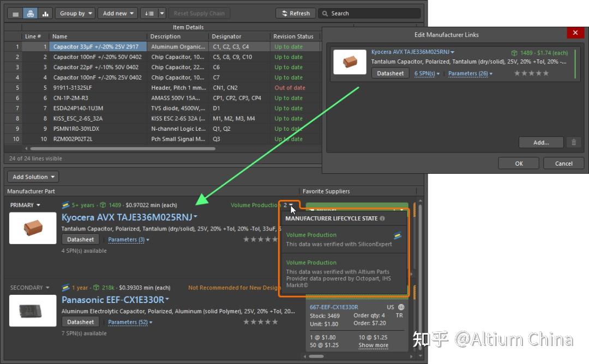Click stock box icon in Edit Manufacturer Links
The image size is (589, 364).
[514, 53]
